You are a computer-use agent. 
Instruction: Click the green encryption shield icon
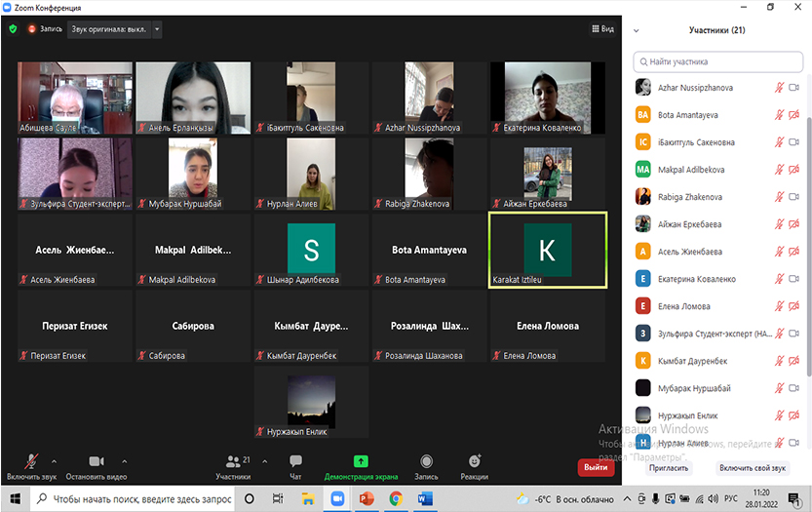[x=13, y=29]
